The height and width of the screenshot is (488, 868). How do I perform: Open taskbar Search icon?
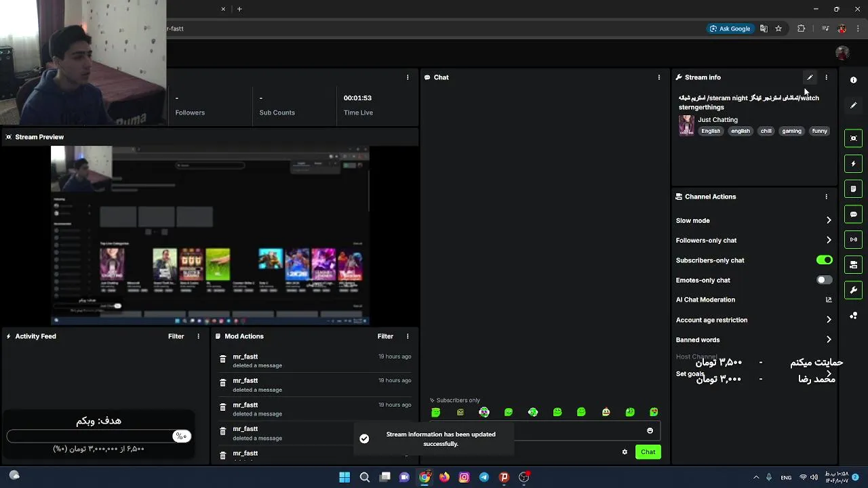tap(365, 477)
